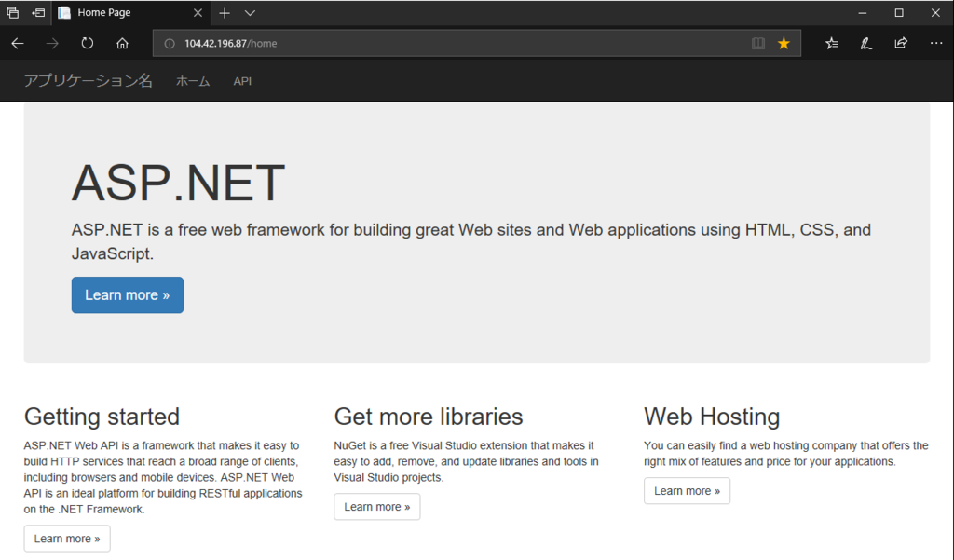Open the ホーム navigation item

tap(193, 81)
